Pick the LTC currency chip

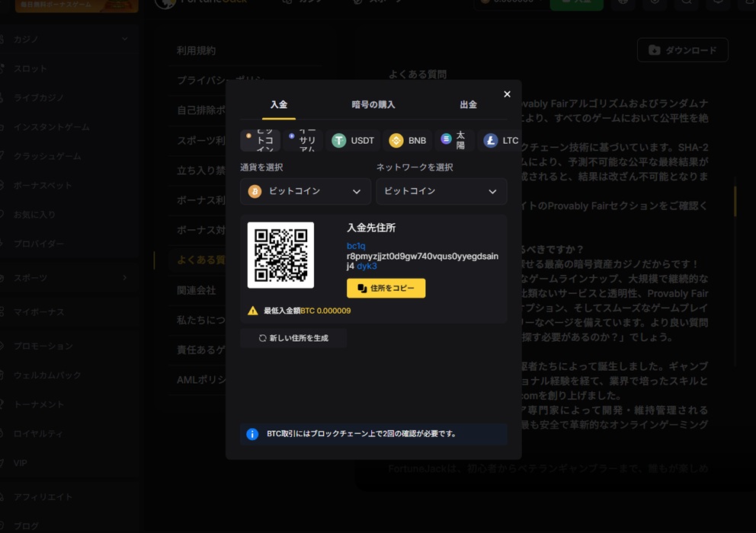(x=499, y=140)
